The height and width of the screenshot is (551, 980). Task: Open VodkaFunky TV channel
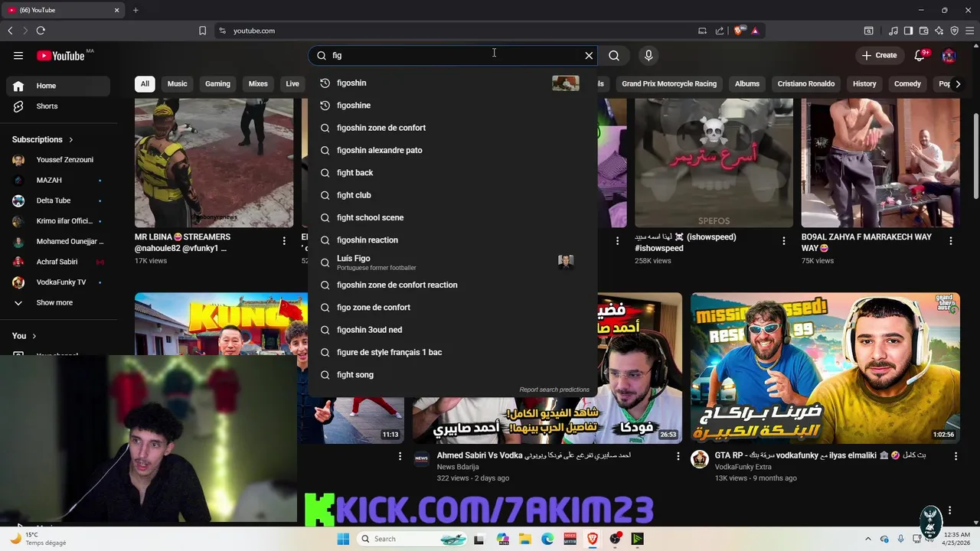[x=60, y=282]
